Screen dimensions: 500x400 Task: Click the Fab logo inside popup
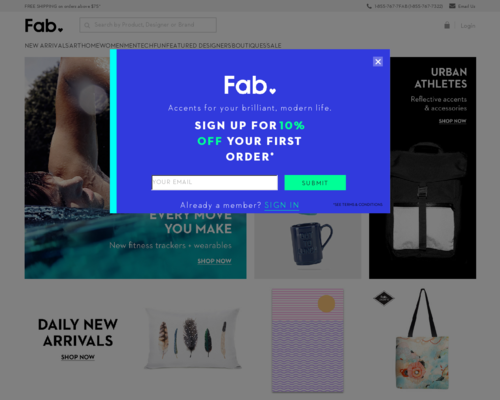250,85
